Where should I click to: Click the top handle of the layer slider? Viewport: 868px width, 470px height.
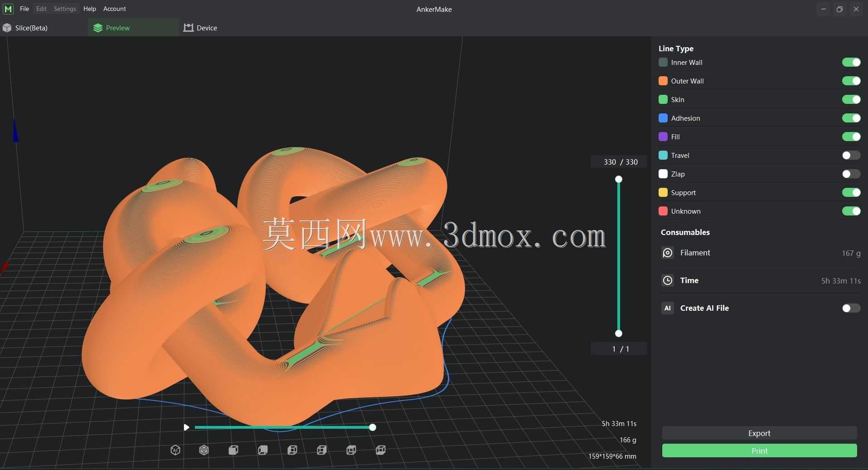[x=619, y=179]
